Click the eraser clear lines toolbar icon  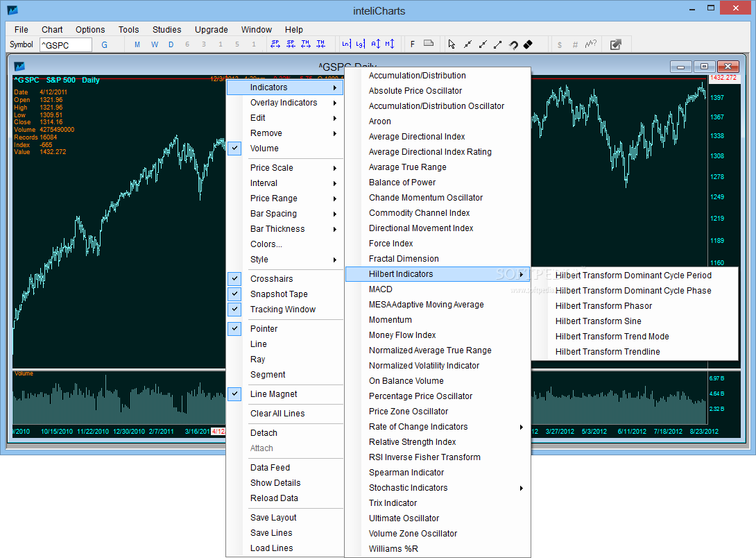528,44
